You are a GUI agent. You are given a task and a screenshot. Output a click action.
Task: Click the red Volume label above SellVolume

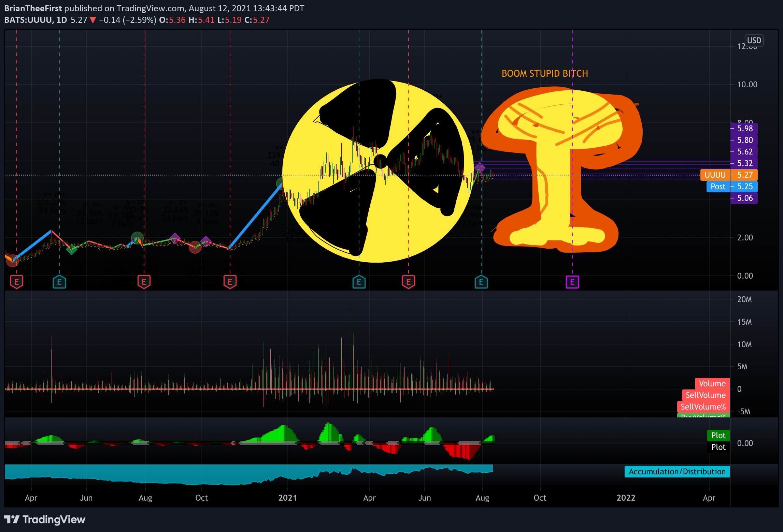pyautogui.click(x=712, y=384)
